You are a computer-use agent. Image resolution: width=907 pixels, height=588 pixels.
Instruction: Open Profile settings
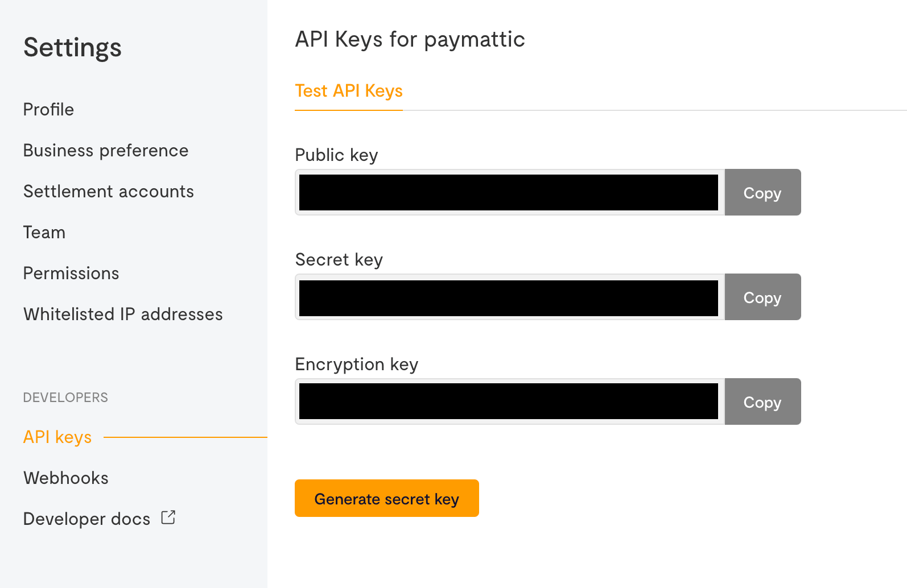click(x=48, y=109)
